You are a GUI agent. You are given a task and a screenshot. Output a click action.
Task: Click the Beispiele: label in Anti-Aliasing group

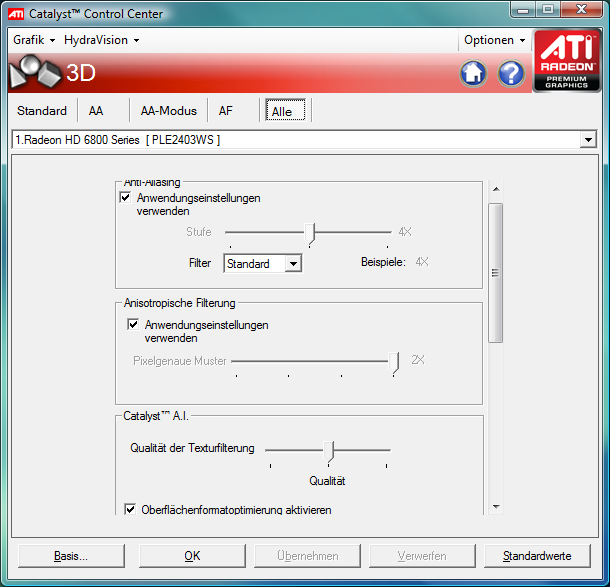(383, 262)
